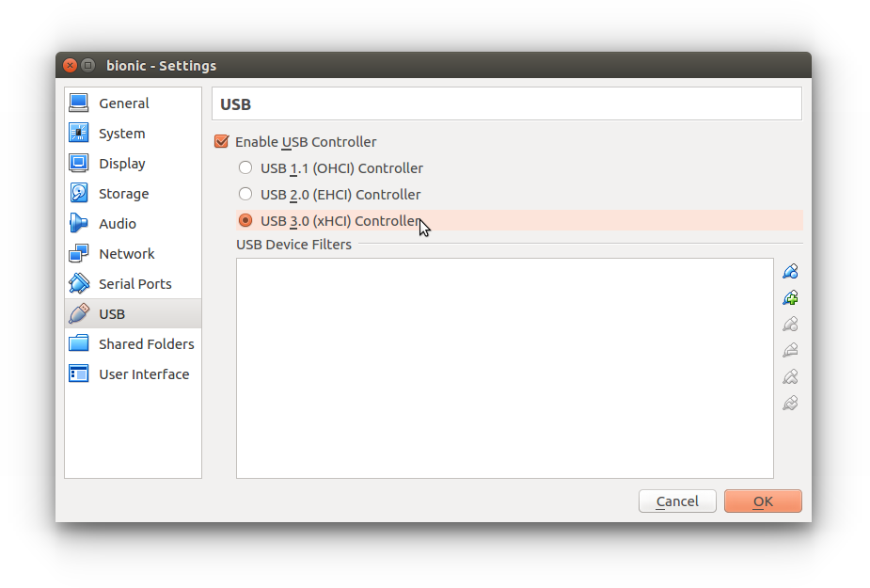Choose USB 2.0 (EHCI) Controller option

coord(245,195)
